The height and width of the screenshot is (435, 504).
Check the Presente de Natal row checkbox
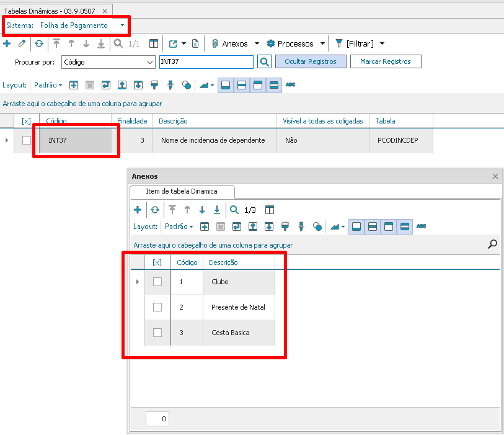pos(157,307)
